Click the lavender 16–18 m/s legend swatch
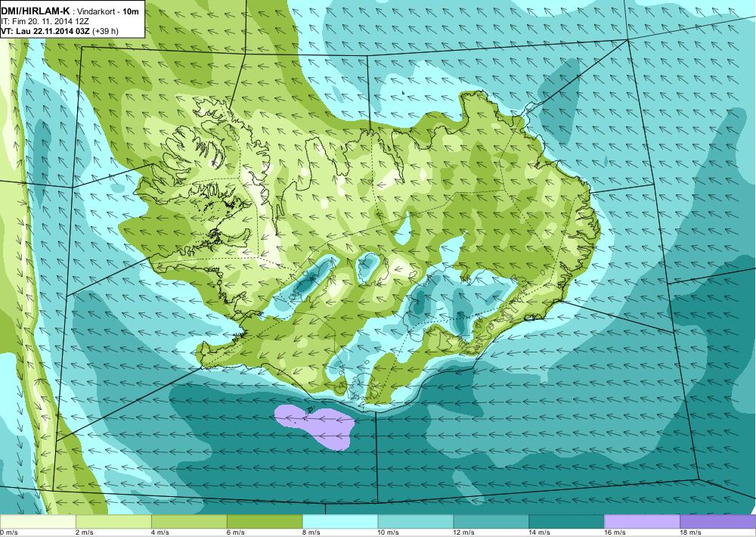 (642, 522)
